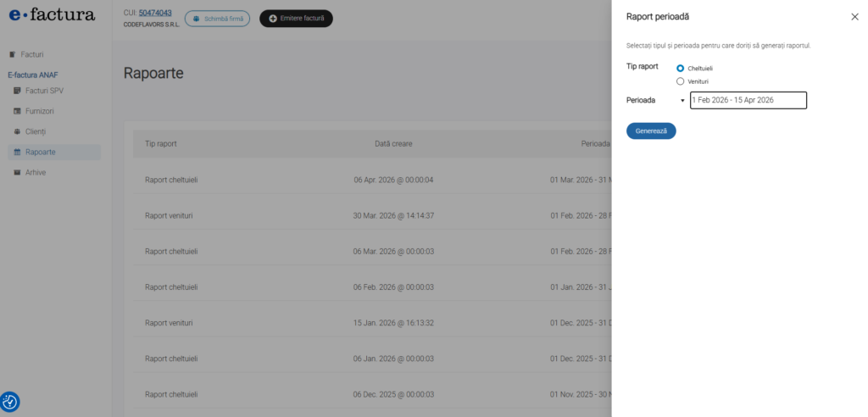The width and height of the screenshot is (868, 417).
Task: Click the Emitere factură button
Action: coord(296,19)
